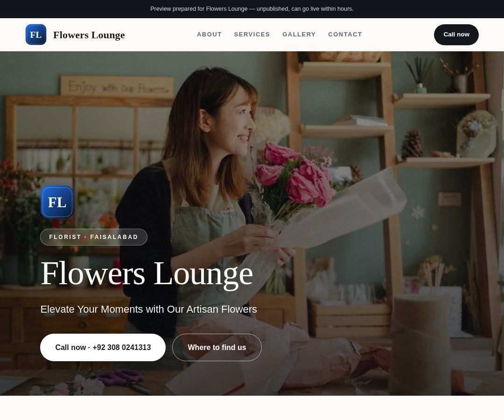Open the Services nav item

tap(252, 35)
